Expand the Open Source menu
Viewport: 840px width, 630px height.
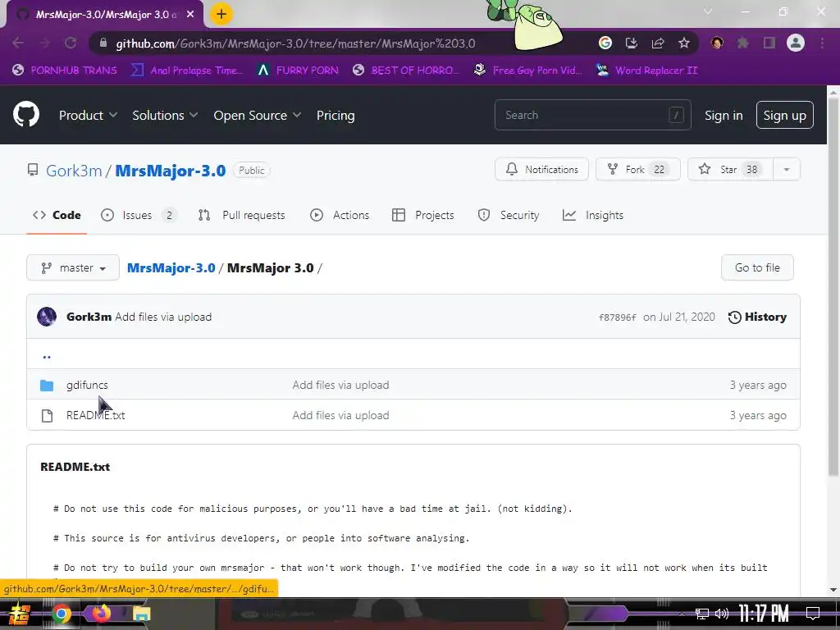257,115
